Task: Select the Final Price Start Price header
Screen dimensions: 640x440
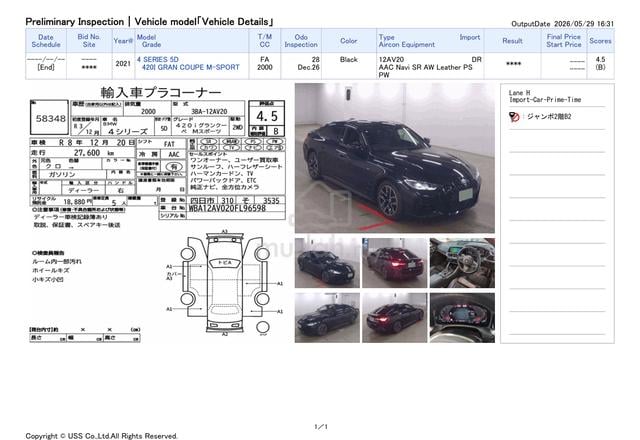Action: pos(564,41)
